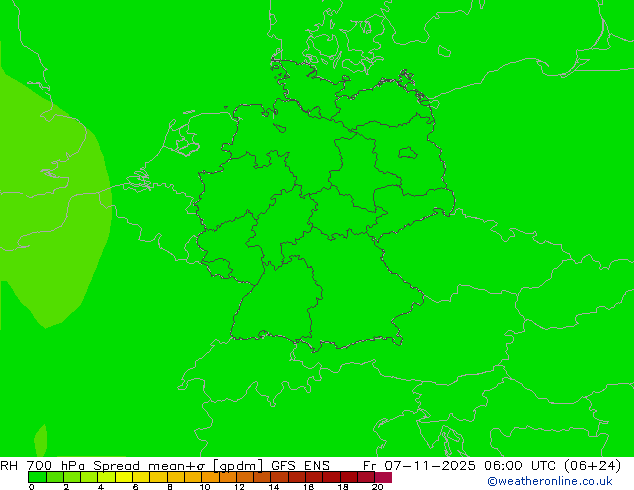Click the legend label '4'
Screen dimensions: 634x490
click(x=101, y=487)
